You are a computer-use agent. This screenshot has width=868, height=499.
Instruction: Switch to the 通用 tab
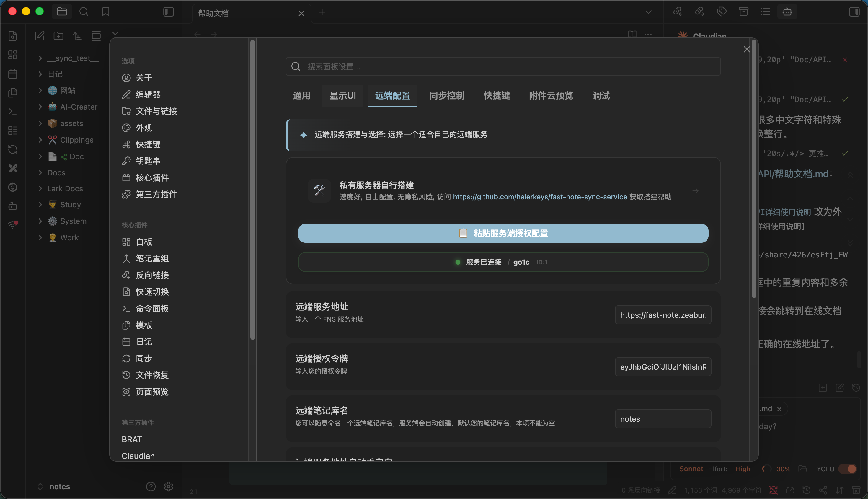(301, 95)
